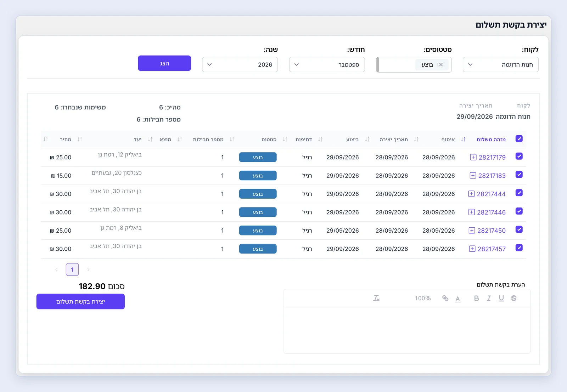Insert link using the editor link icon
The width and height of the screenshot is (567, 392).
point(445,298)
